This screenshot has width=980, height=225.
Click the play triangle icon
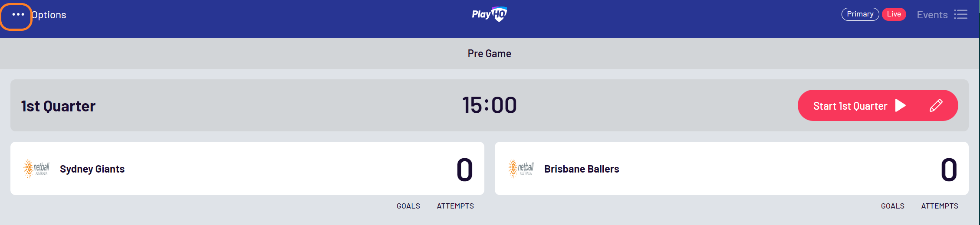point(901,105)
